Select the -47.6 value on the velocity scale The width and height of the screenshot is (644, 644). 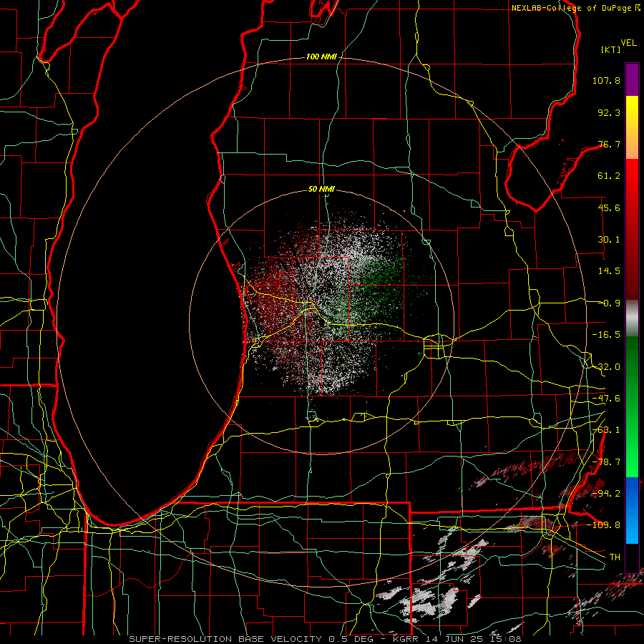[x=606, y=399]
